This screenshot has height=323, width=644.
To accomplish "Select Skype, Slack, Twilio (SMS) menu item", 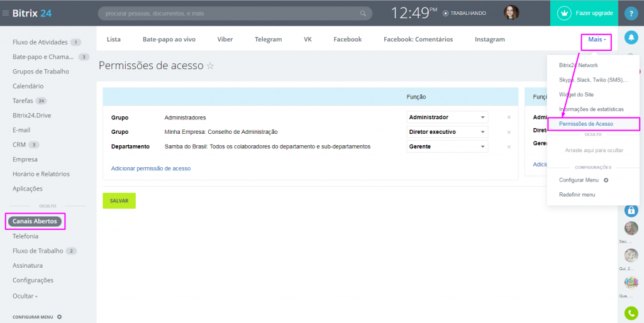I will [x=594, y=80].
